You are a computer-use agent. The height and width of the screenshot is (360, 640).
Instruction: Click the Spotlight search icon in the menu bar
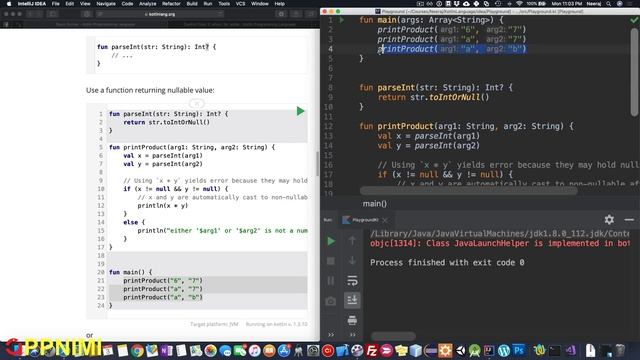pos(609,4)
